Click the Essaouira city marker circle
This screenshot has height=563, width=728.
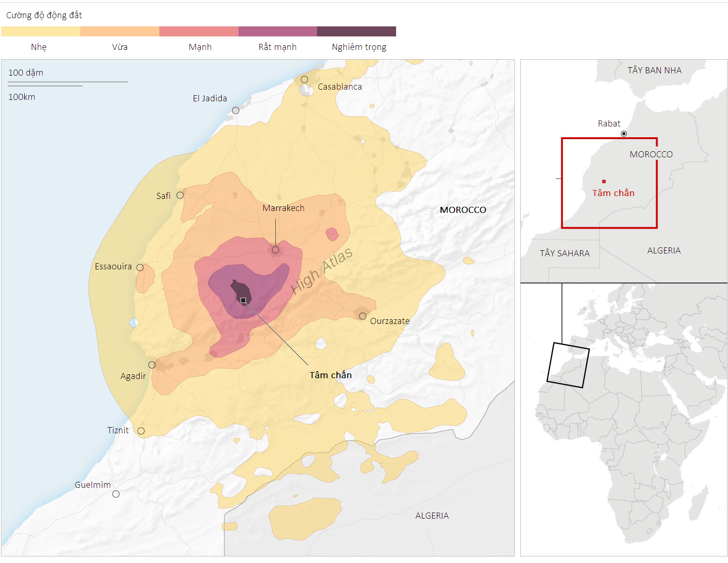click(140, 267)
